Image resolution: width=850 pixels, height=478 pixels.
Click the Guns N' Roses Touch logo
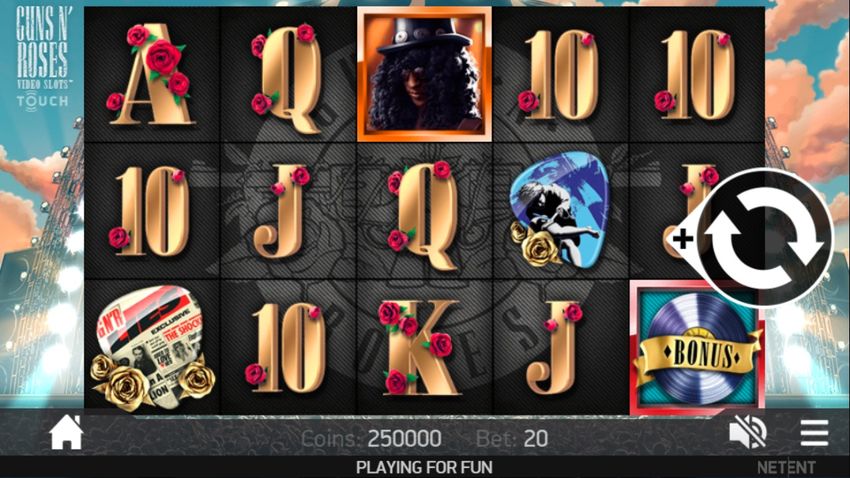[x=42, y=56]
